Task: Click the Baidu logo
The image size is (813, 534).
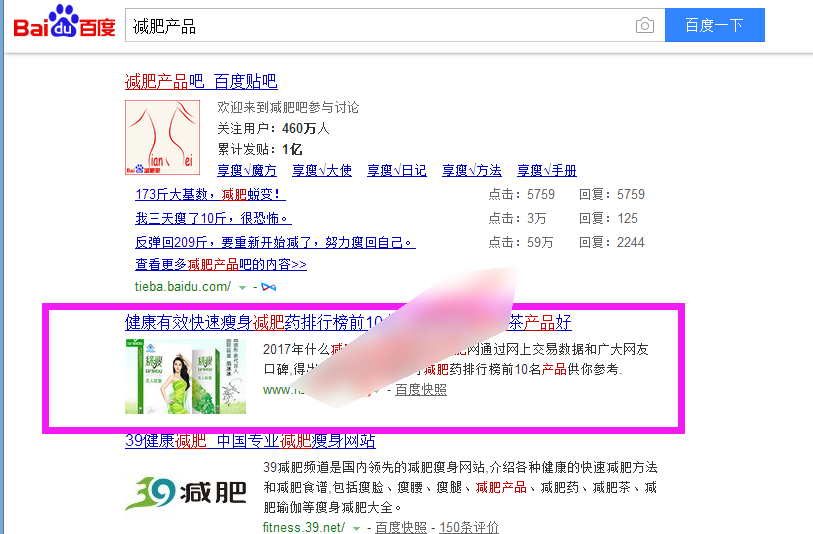Action: point(64,22)
